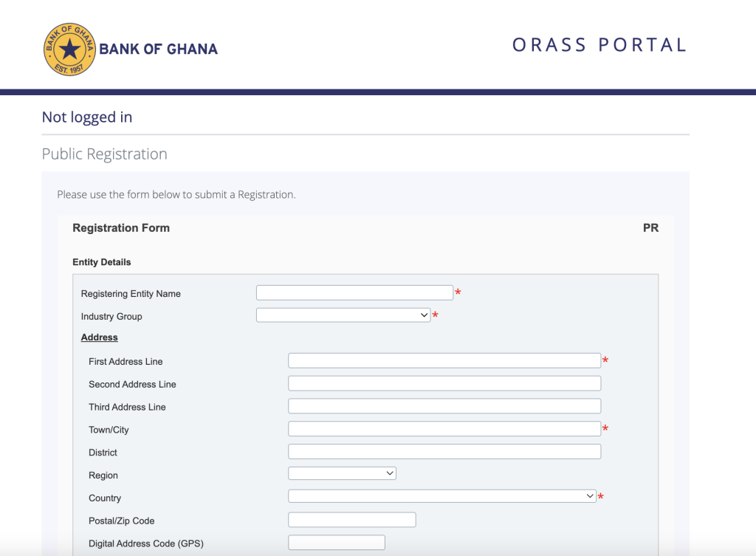Click the BANK OF GHANA text beside the logo
This screenshot has height=556, width=756.
pos(158,49)
